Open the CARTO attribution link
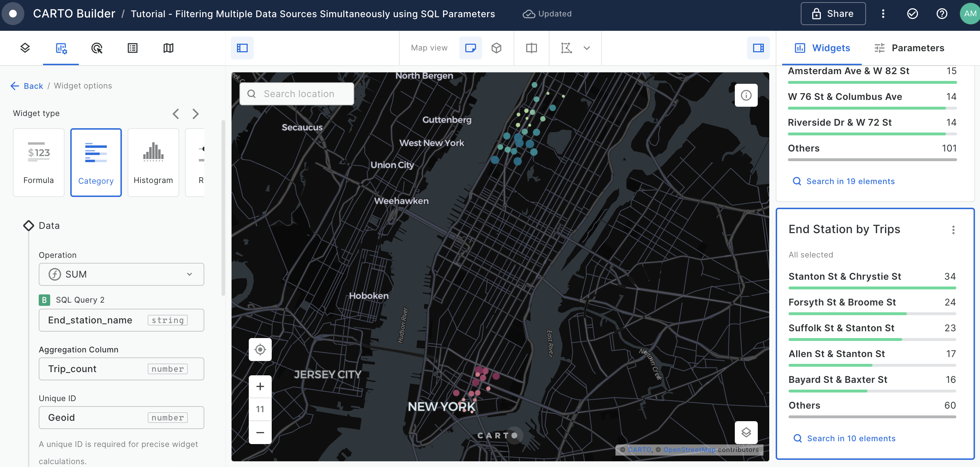 639,449
